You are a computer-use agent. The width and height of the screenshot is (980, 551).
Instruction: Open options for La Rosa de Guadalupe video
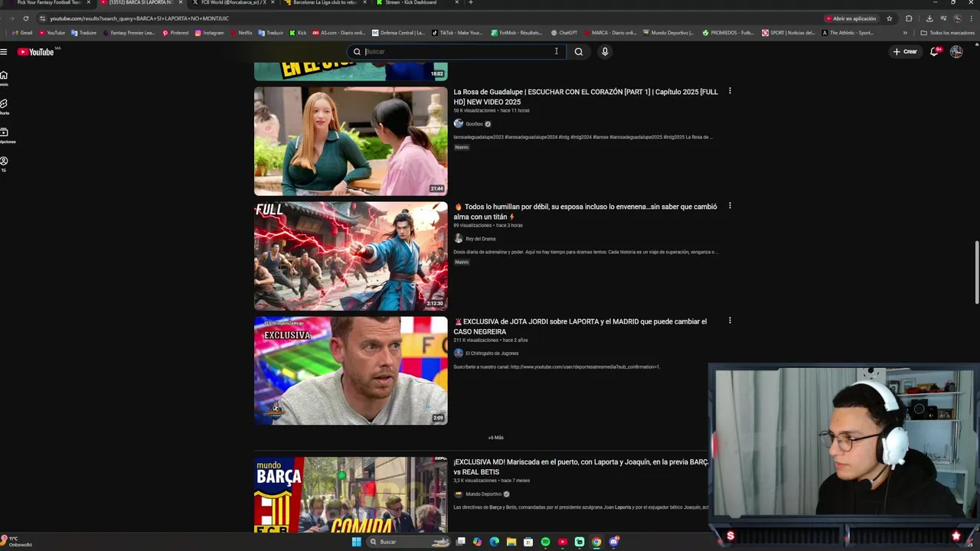tap(730, 91)
